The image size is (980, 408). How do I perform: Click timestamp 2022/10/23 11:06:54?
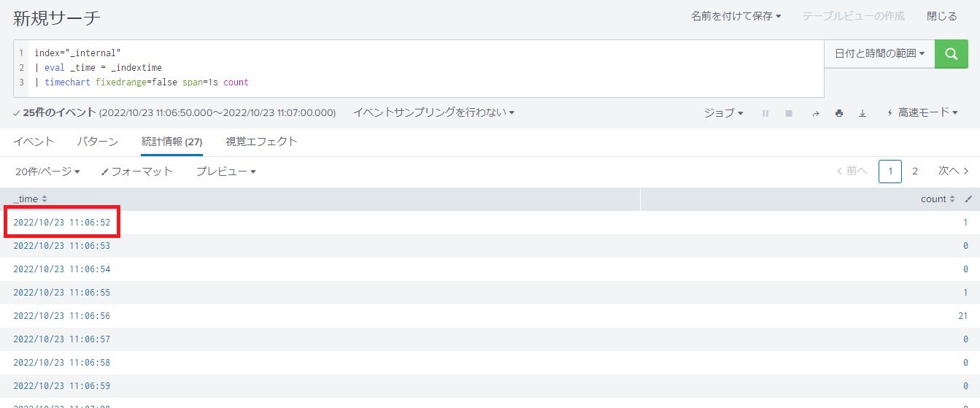[x=62, y=269]
